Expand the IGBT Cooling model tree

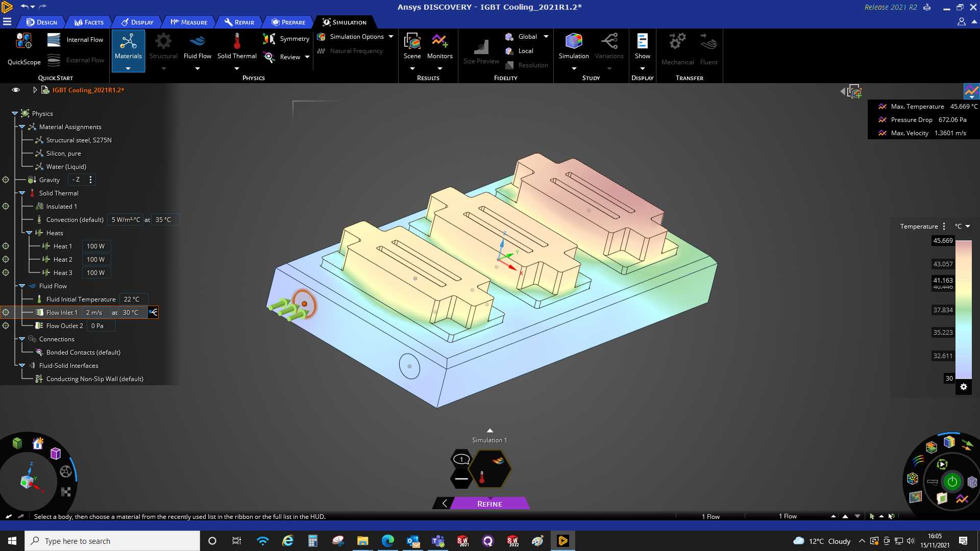click(35, 90)
